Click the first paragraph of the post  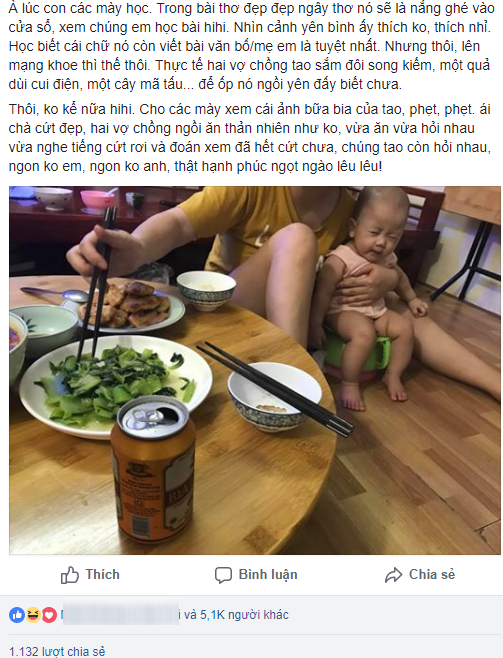point(250,46)
